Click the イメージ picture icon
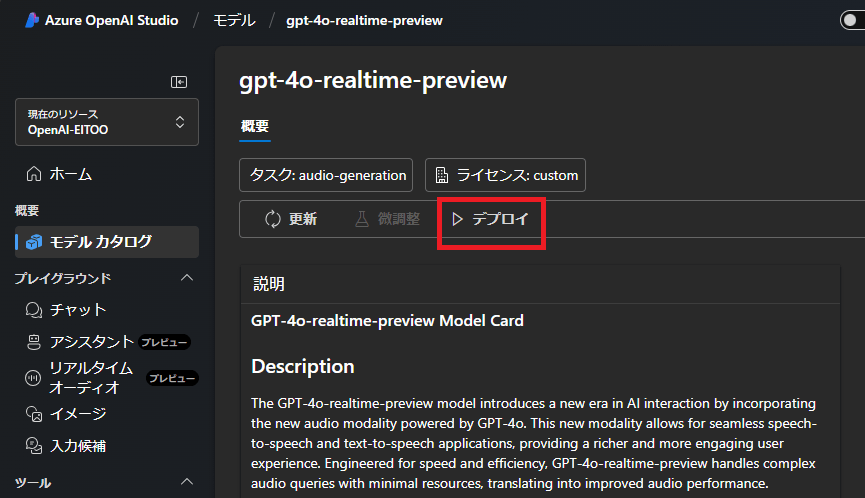 coord(34,414)
